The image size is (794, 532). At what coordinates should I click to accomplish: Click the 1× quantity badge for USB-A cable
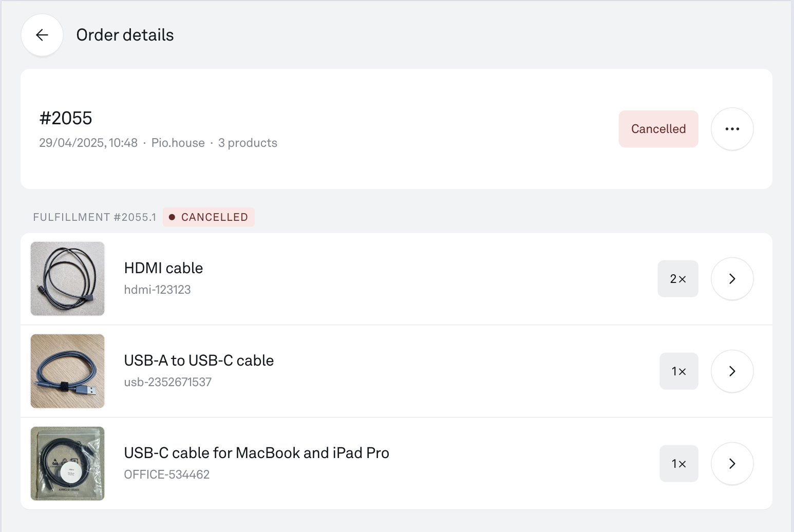(x=679, y=371)
